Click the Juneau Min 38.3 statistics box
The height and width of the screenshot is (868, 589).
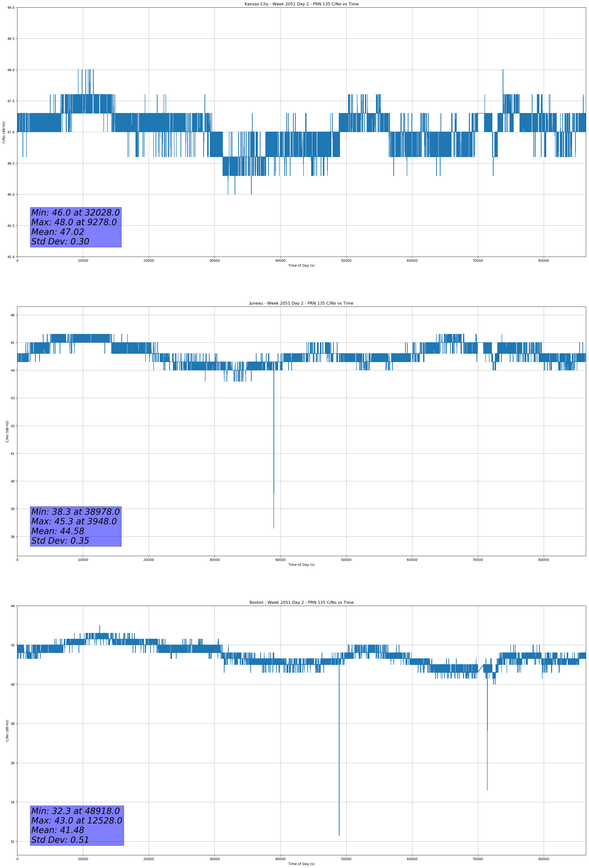[x=75, y=526]
